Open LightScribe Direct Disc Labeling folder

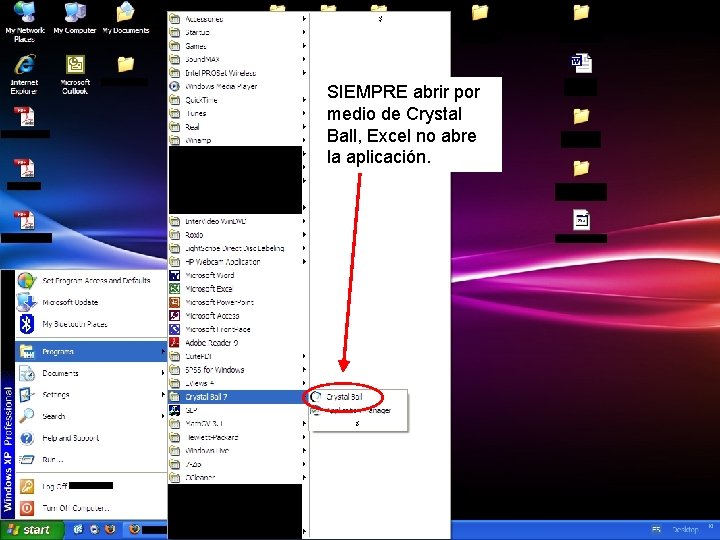pos(238,248)
